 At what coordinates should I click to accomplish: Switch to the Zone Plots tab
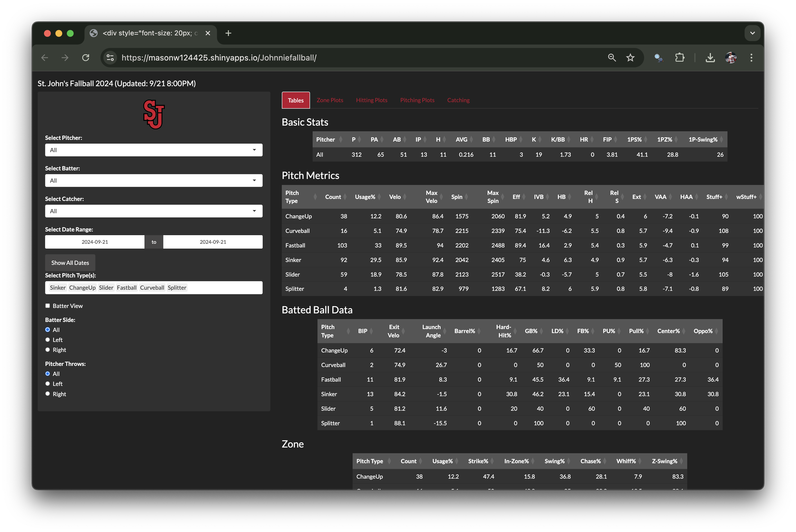(330, 100)
